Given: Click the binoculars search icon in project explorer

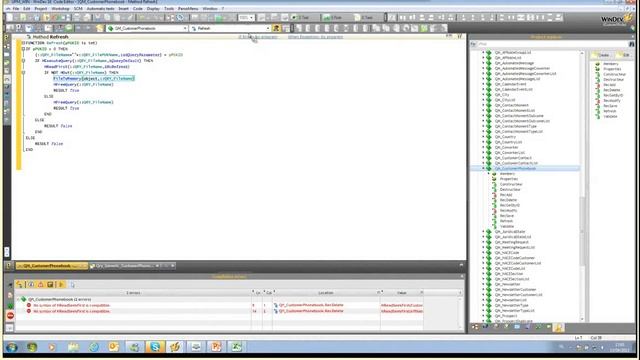Looking at the screenshot, I should coord(631,44).
